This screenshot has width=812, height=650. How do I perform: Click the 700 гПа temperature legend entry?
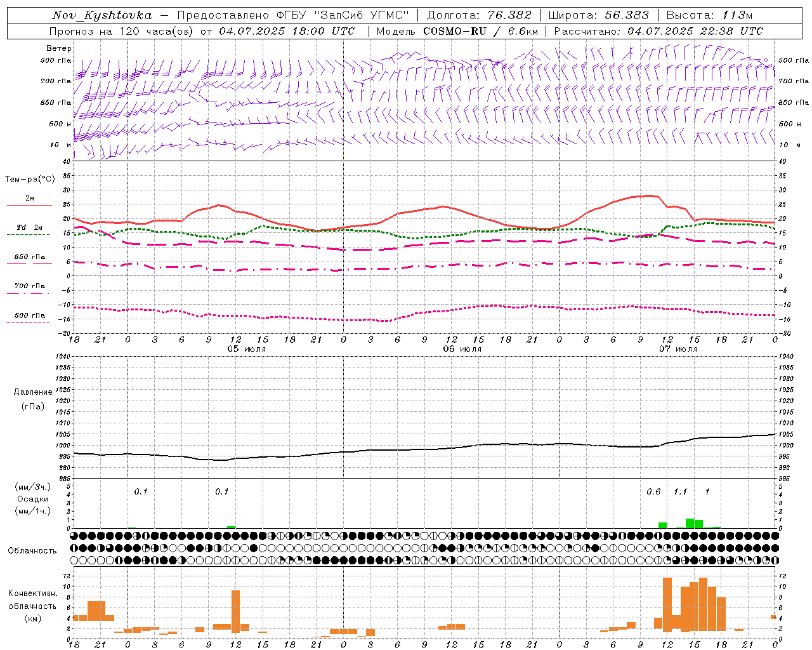(x=29, y=286)
